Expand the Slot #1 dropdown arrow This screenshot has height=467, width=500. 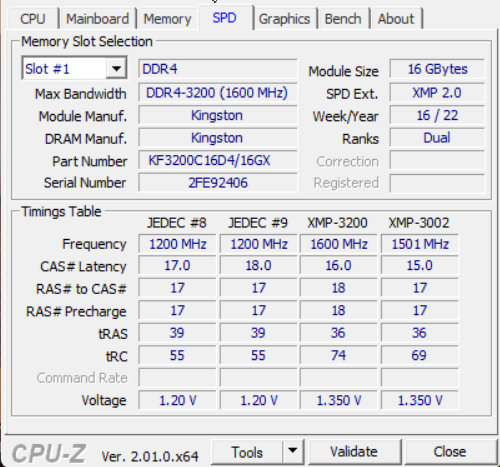click(x=116, y=69)
